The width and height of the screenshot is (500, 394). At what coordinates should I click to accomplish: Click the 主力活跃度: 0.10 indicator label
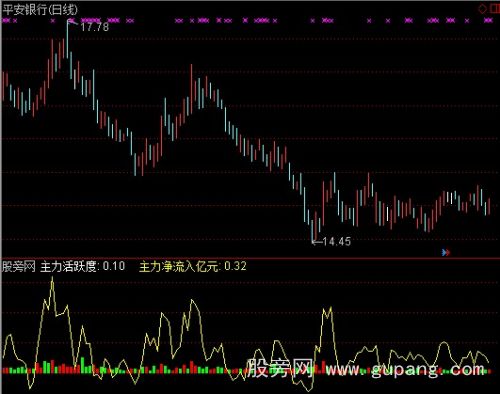point(83,266)
